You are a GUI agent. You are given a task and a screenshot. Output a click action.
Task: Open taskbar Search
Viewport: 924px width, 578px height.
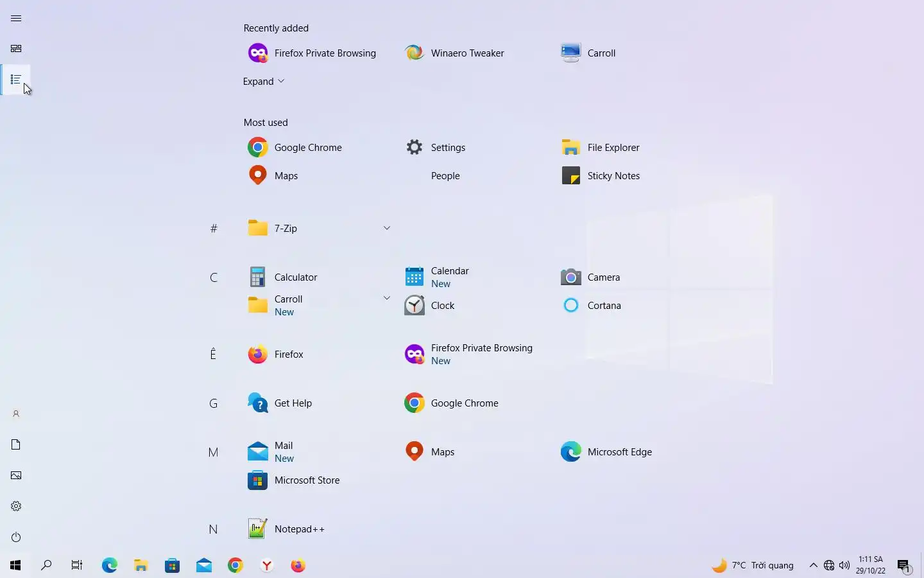(x=46, y=565)
